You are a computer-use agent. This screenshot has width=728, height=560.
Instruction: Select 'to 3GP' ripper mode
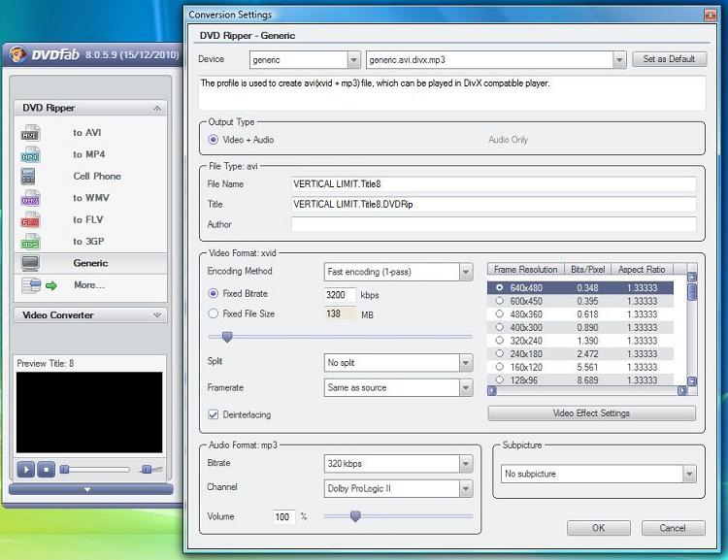(88, 242)
